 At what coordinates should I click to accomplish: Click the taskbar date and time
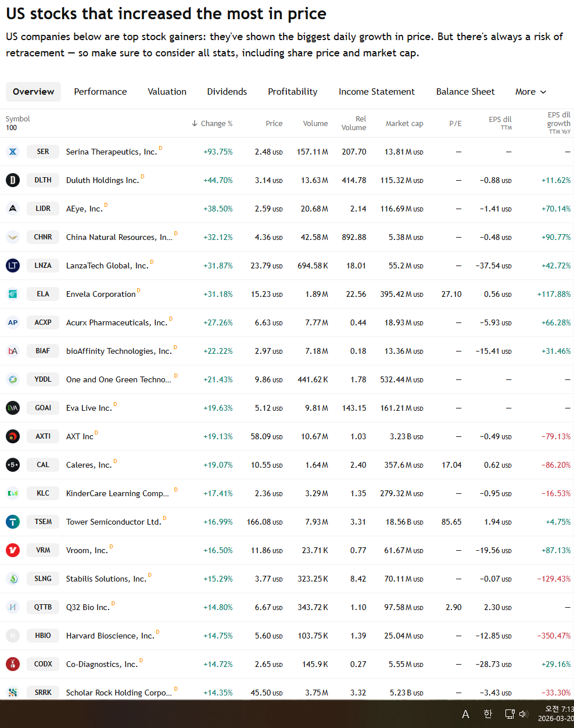click(x=557, y=714)
